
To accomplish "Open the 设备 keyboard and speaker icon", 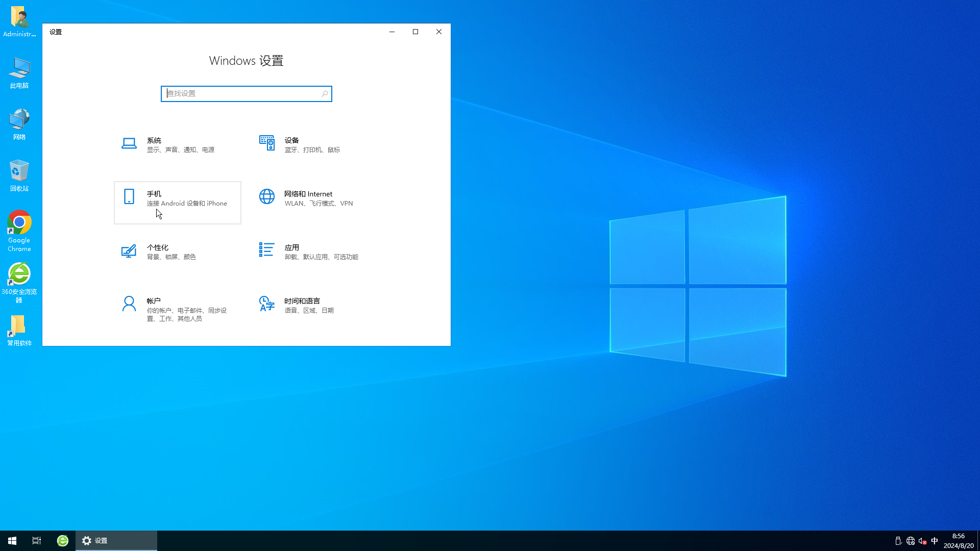I will 266,143.
